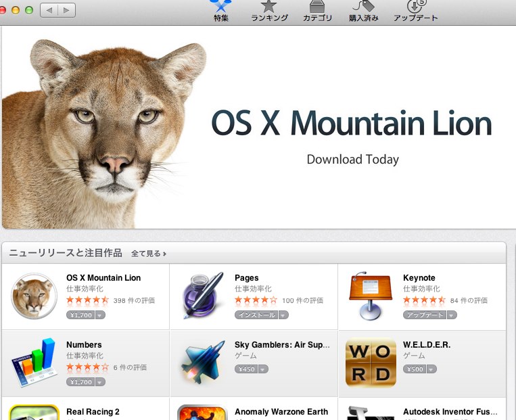Image resolution: width=516 pixels, height=420 pixels.
Task: Click ゲーム category under Sky Gamblers
Action: [245, 356]
